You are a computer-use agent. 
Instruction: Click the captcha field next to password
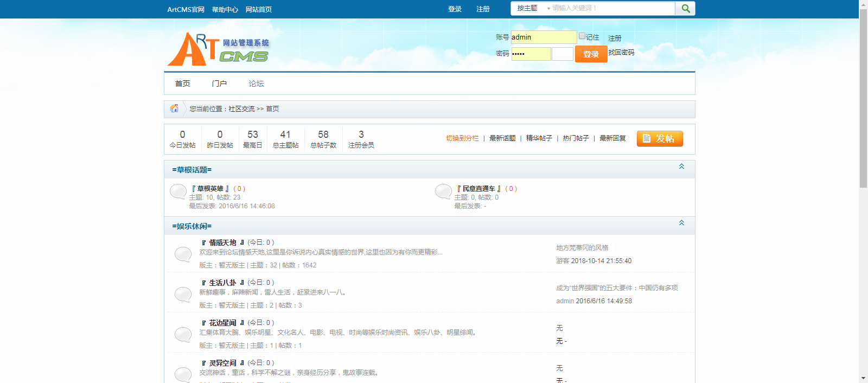coord(563,54)
